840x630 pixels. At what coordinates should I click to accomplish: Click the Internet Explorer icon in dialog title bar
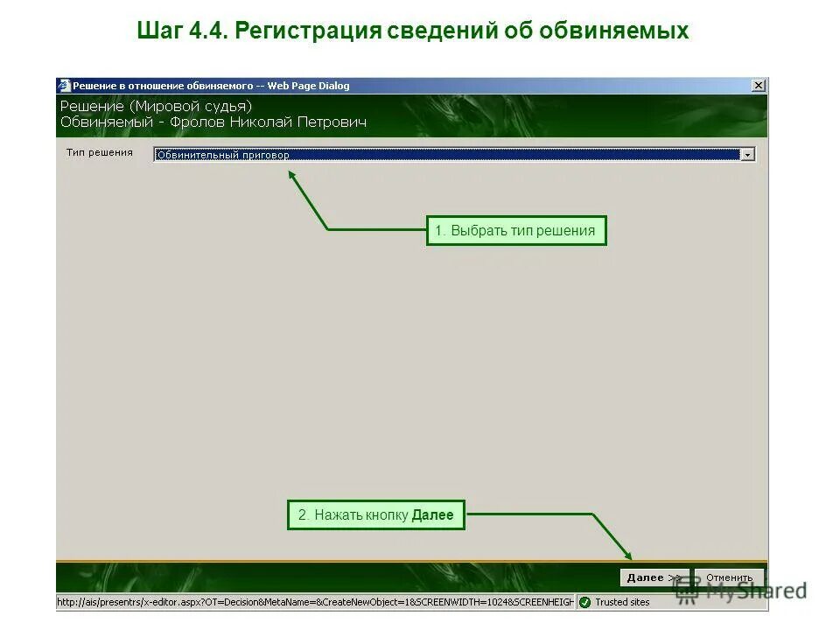click(64, 85)
